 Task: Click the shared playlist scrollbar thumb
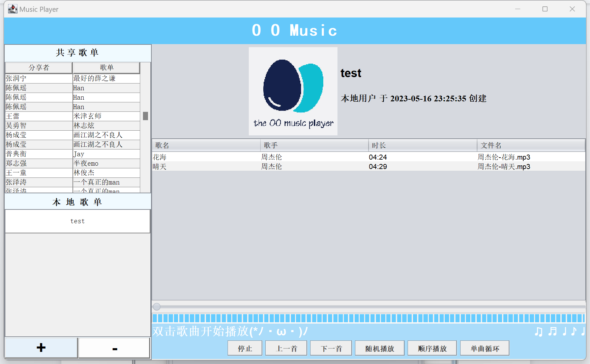[x=145, y=116]
